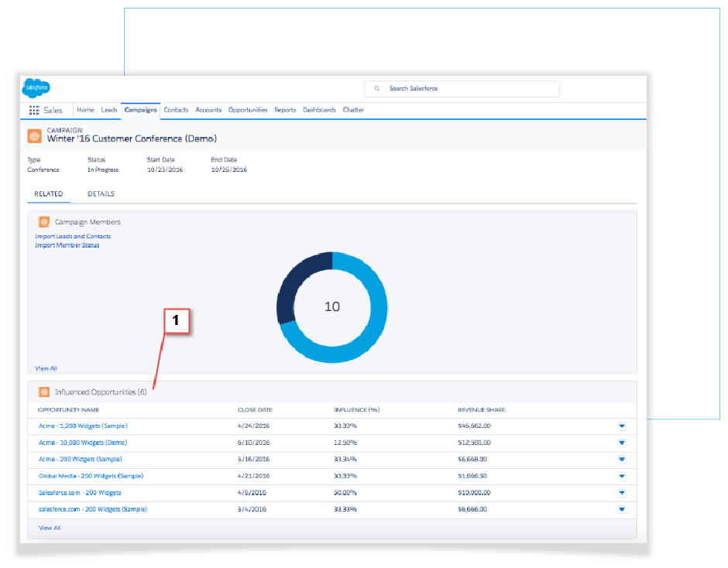The image size is (728, 568).
Task: Click the 12.50% influence value
Action: [x=345, y=443]
